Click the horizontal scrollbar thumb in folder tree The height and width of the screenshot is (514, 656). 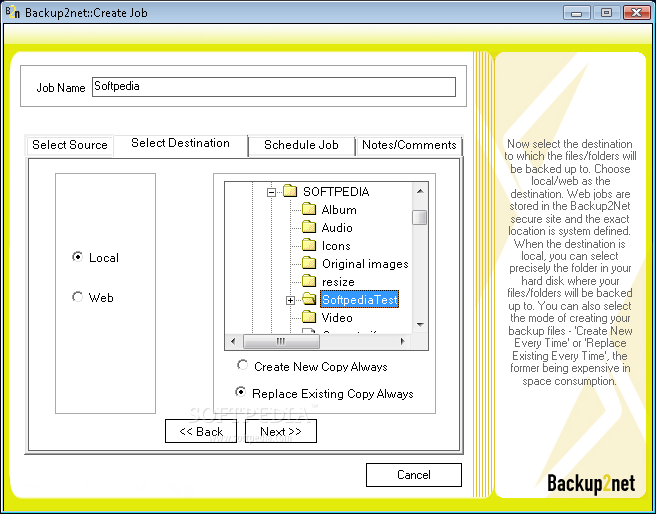(x=281, y=341)
